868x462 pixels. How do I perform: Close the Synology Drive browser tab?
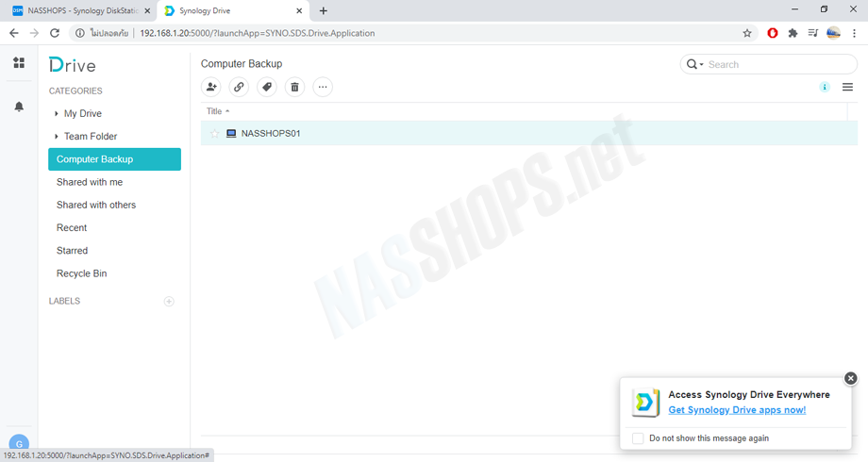click(299, 10)
